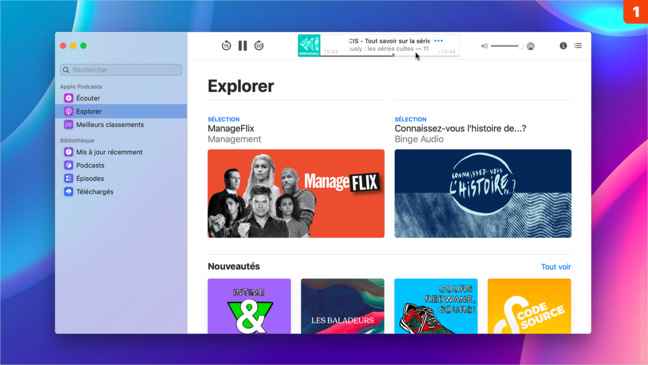The image size is (648, 365).
Task: Click Tout voir link
Action: (556, 267)
